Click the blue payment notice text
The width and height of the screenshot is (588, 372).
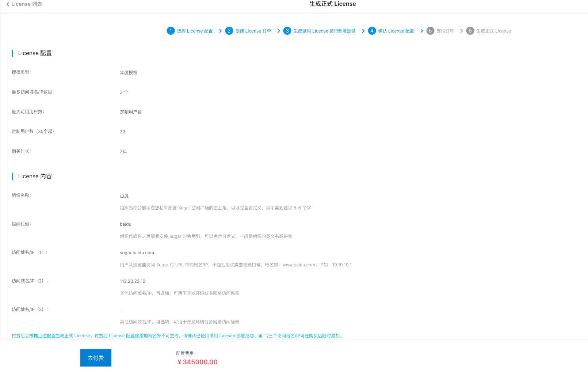tap(178, 336)
